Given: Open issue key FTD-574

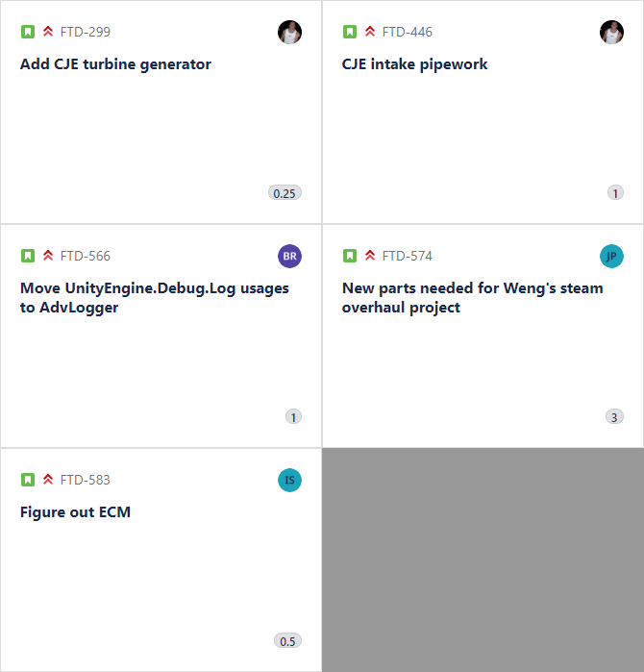Looking at the screenshot, I should coord(407,256).
